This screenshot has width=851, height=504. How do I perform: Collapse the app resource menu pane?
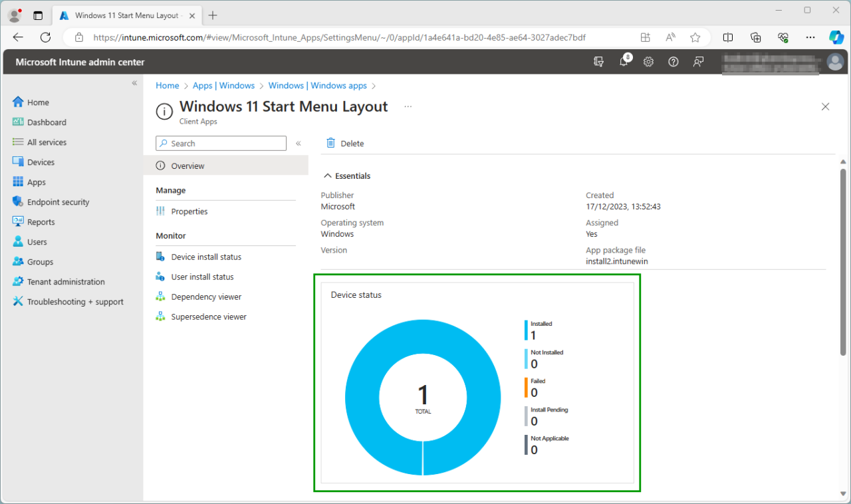pos(299,143)
